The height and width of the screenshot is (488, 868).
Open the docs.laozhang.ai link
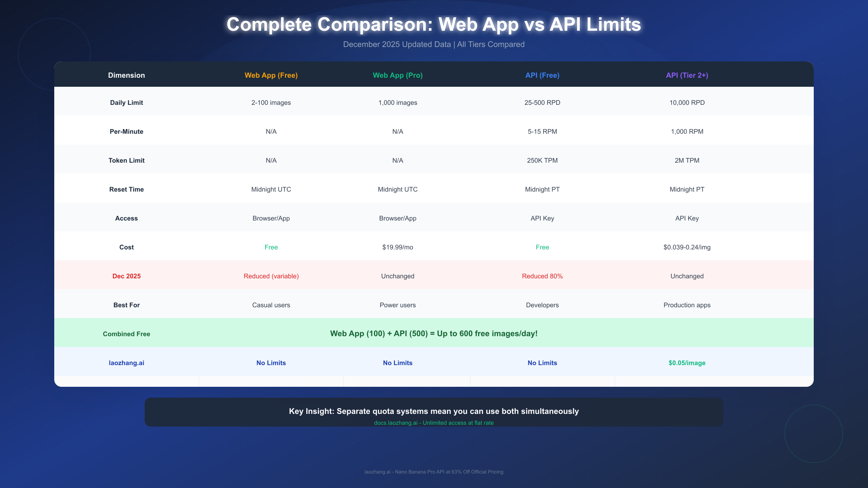pyautogui.click(x=434, y=422)
